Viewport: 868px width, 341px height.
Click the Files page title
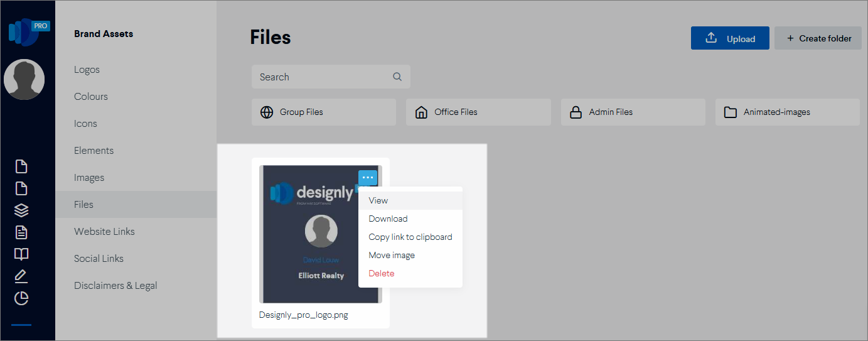(x=271, y=38)
